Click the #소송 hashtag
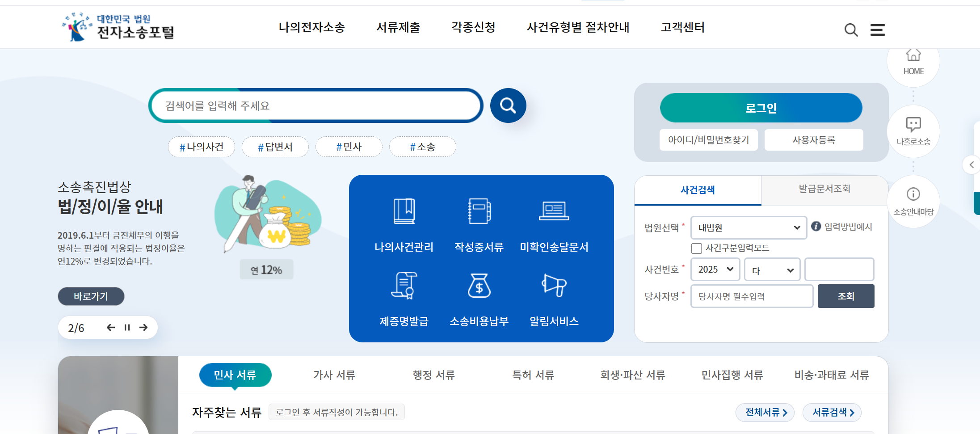The image size is (980, 434). point(423,147)
